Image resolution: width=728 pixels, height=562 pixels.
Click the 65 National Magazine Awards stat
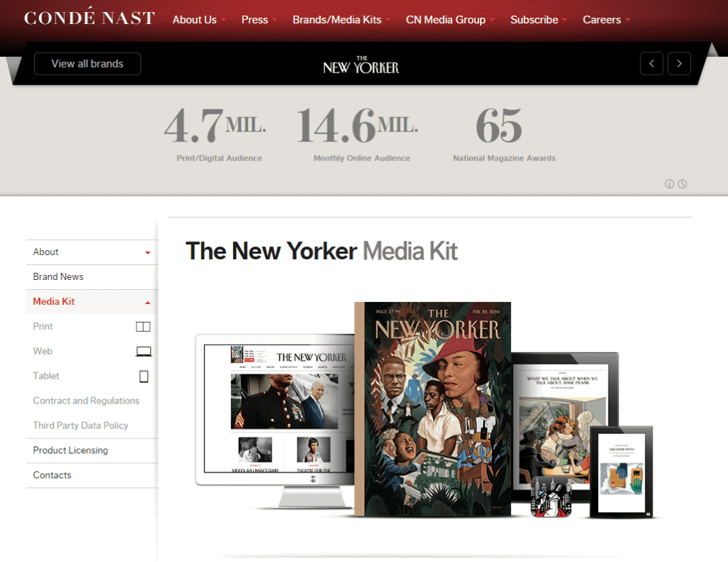pyautogui.click(x=504, y=134)
